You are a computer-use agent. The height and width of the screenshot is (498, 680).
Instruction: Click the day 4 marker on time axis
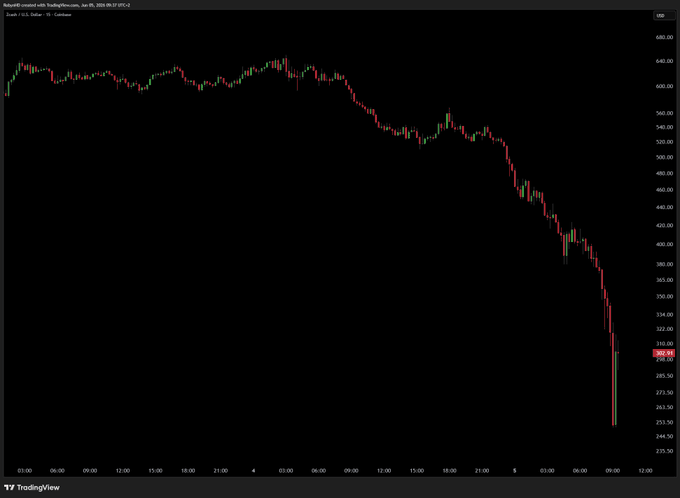[254, 471]
